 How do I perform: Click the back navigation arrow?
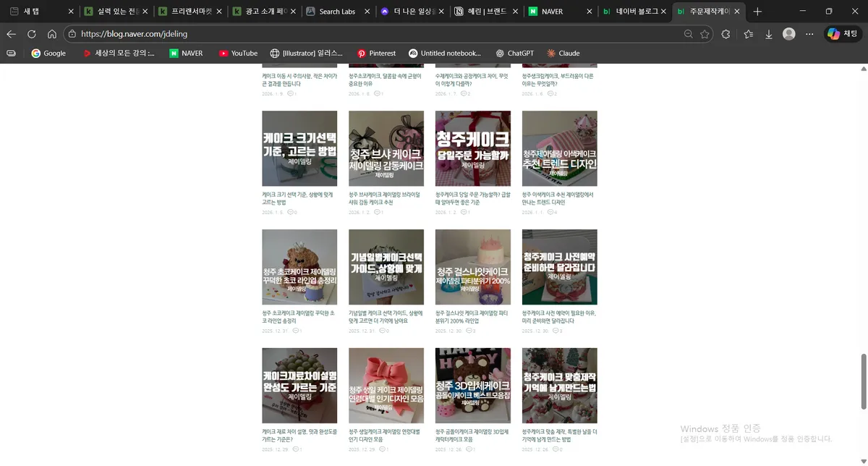tap(11, 33)
